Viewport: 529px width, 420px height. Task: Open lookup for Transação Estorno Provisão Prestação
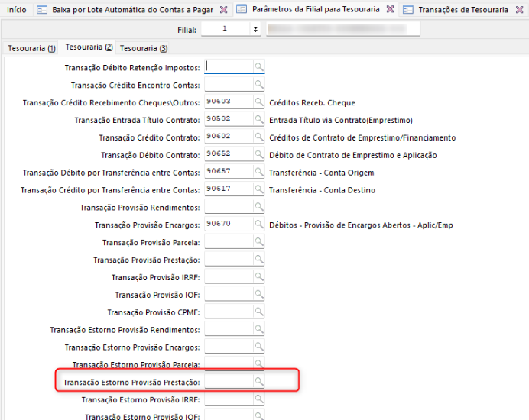tap(259, 381)
